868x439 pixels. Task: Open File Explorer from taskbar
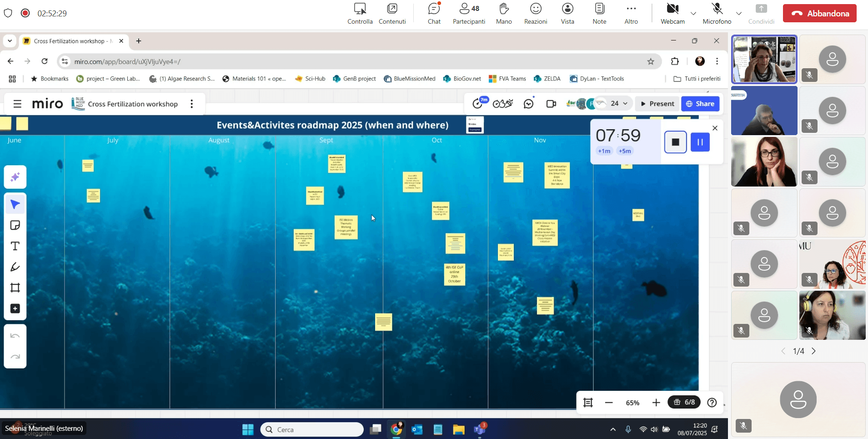(x=458, y=429)
